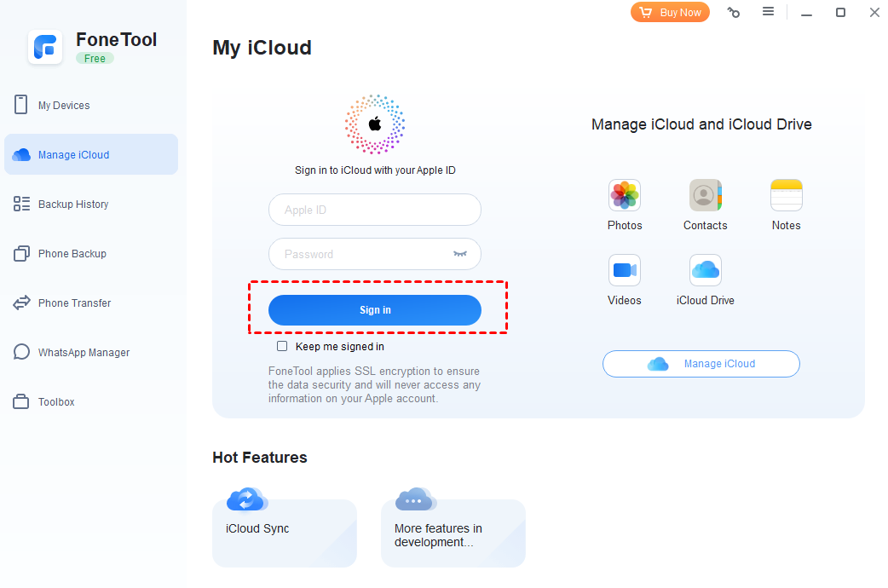
Task: Enable the Keep me signed in checkbox
Action: coord(282,346)
